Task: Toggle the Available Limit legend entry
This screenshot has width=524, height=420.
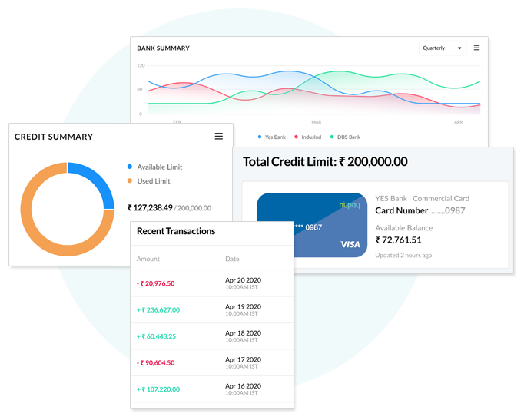Action: point(155,167)
